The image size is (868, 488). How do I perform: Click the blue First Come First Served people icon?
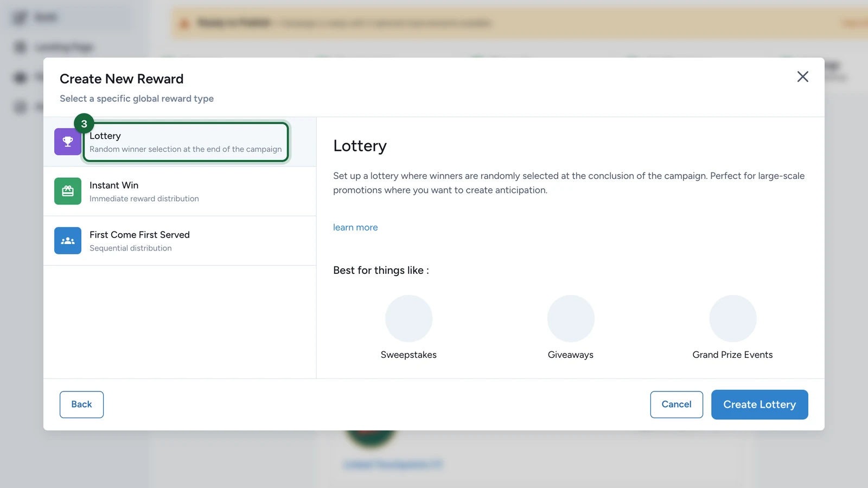tap(68, 241)
